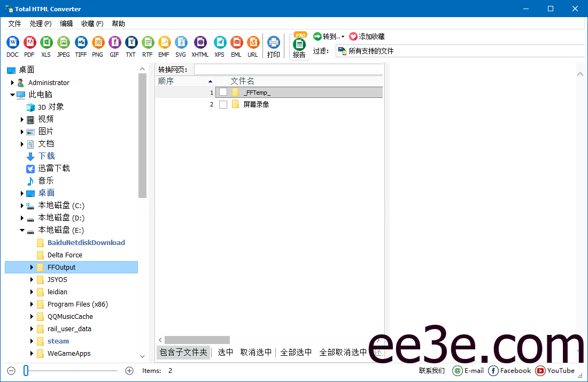588x382 pixels.
Task: Select the SVG conversion icon
Action: click(x=181, y=42)
